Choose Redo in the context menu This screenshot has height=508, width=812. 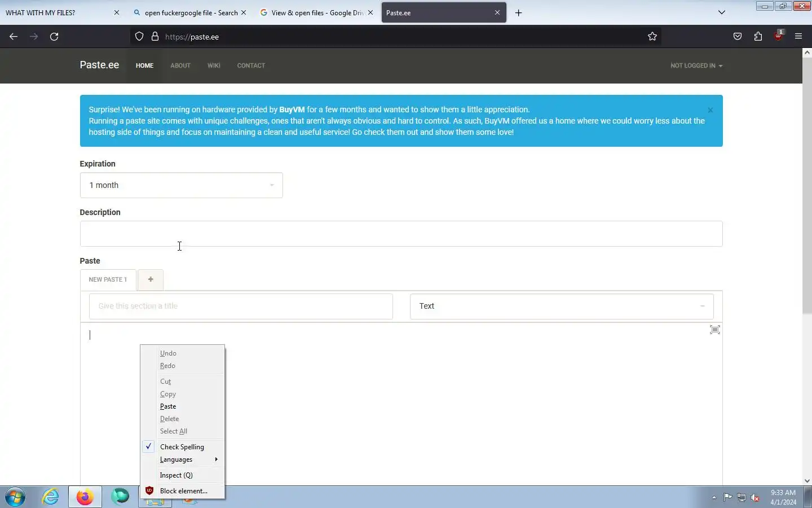click(x=183, y=366)
